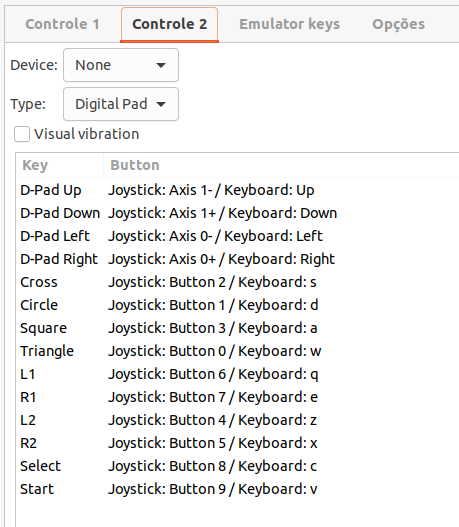Switch to the Controle 1 tab
Screen dimensions: 459x527
point(62,24)
